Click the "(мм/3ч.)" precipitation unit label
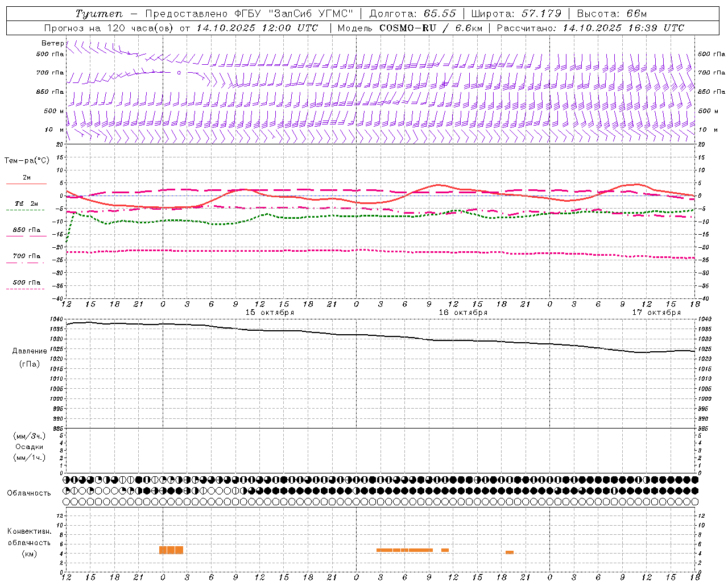 click(x=30, y=436)
